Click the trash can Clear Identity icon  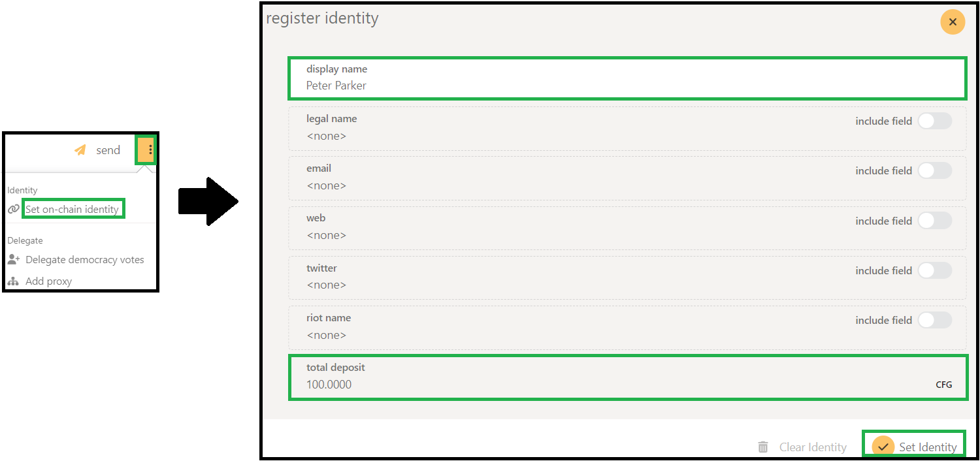click(763, 447)
